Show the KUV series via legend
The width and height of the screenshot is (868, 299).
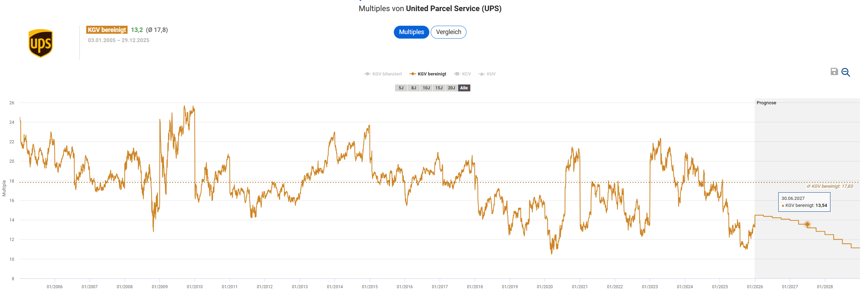487,74
